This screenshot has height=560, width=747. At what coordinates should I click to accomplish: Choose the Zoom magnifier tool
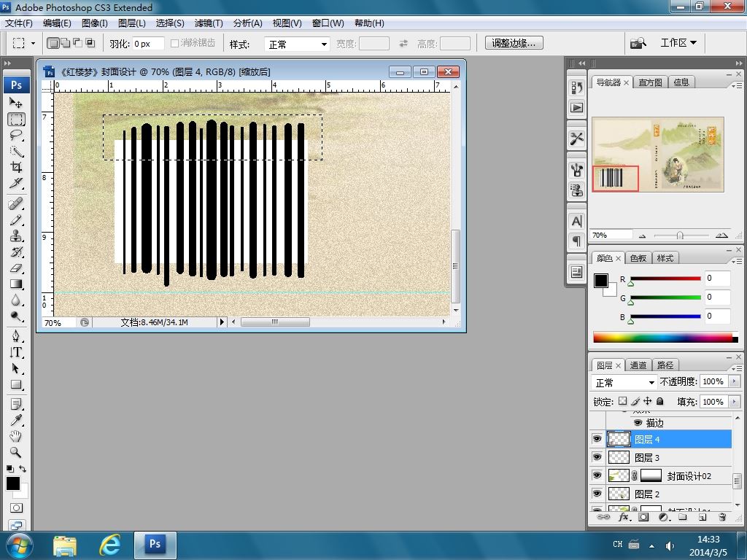click(x=16, y=452)
